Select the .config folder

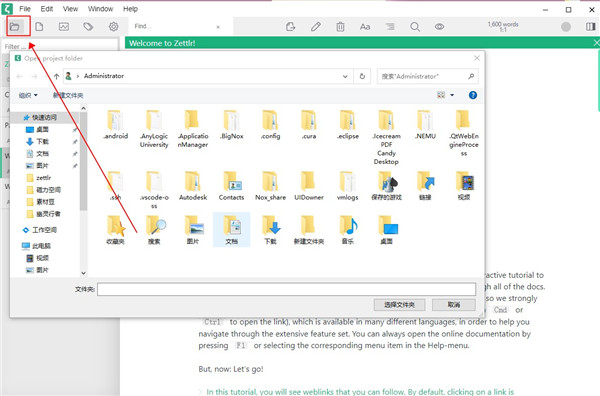270,125
